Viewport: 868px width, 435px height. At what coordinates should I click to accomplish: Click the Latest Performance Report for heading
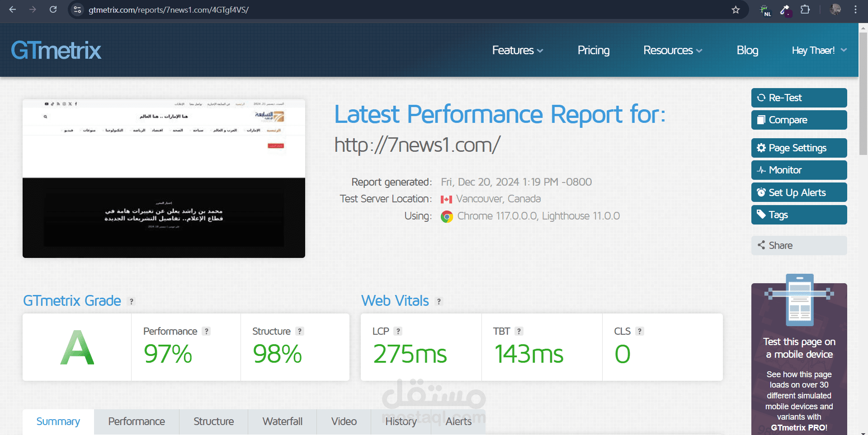coord(500,114)
